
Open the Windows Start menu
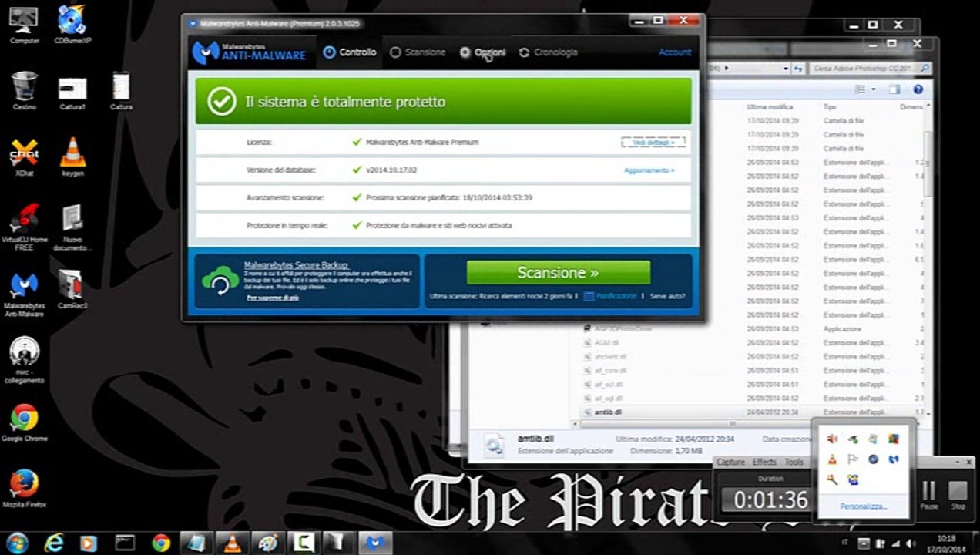[18, 543]
